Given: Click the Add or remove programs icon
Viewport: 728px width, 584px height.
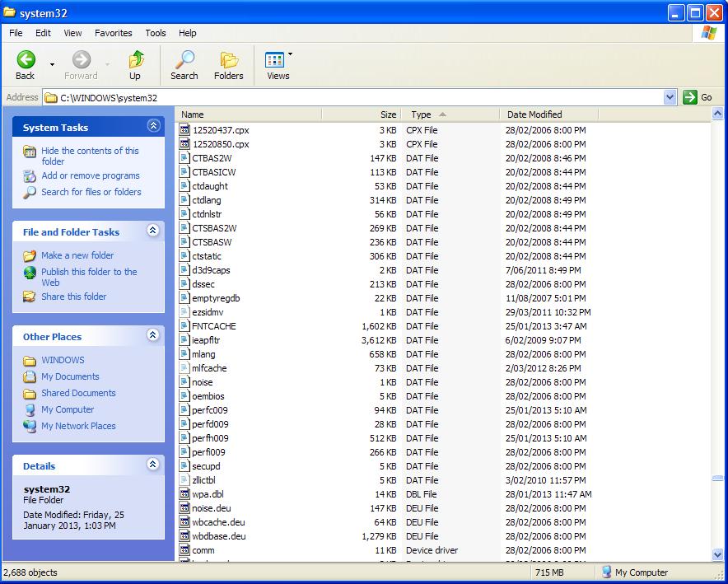Looking at the screenshot, I should point(30,176).
